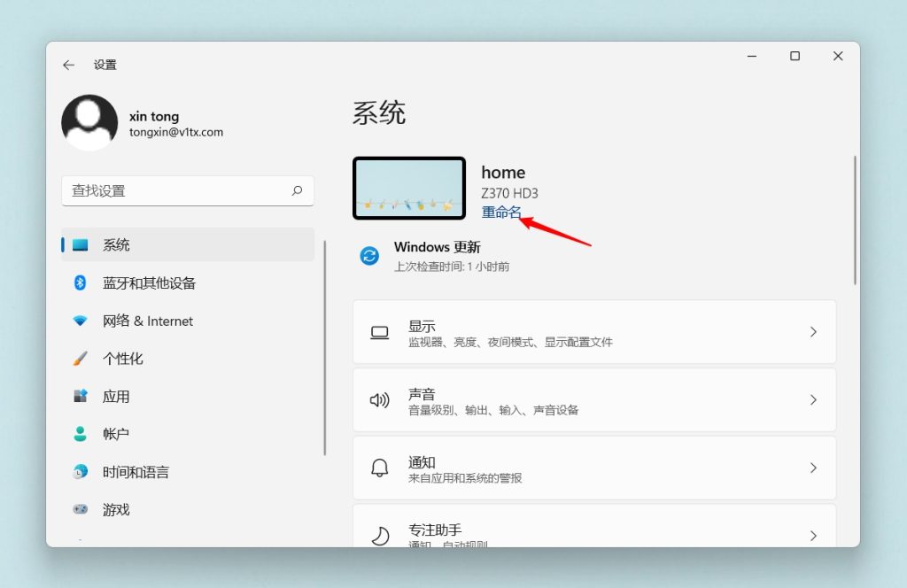
Task: Expand the 专注助手 focus assist chevron
Action: pos(813,536)
